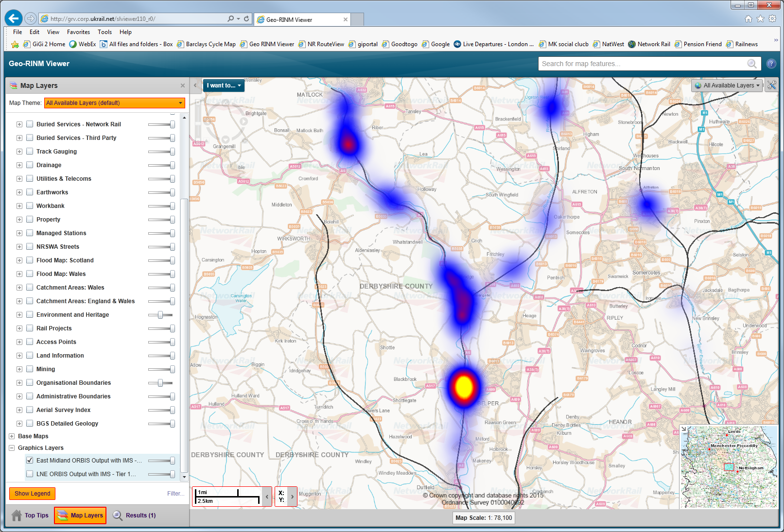Screen dimensions: 784x532
Task: Adjust Environment and Heritage opacity slider
Action: [160, 315]
